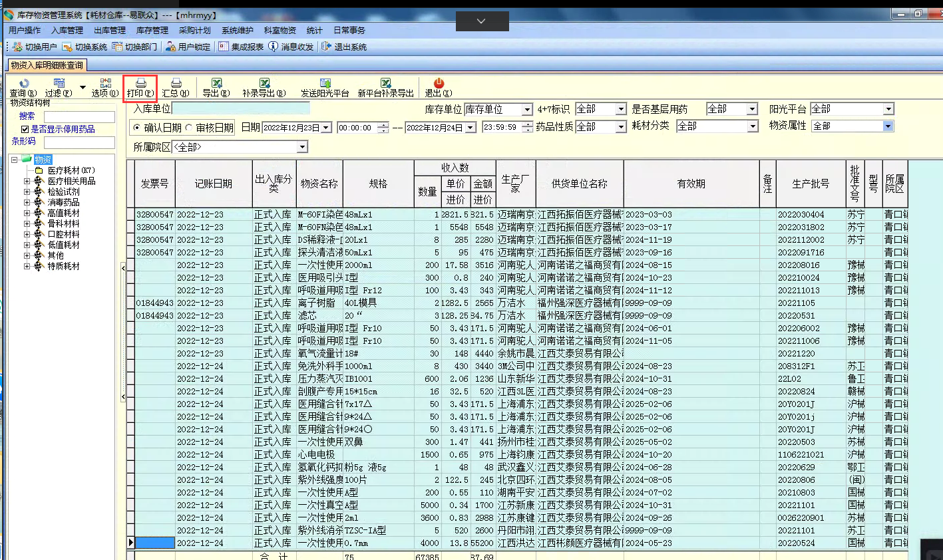Click the icon beside 骨科材料
The width and height of the screenshot is (943, 560).
(39, 223)
